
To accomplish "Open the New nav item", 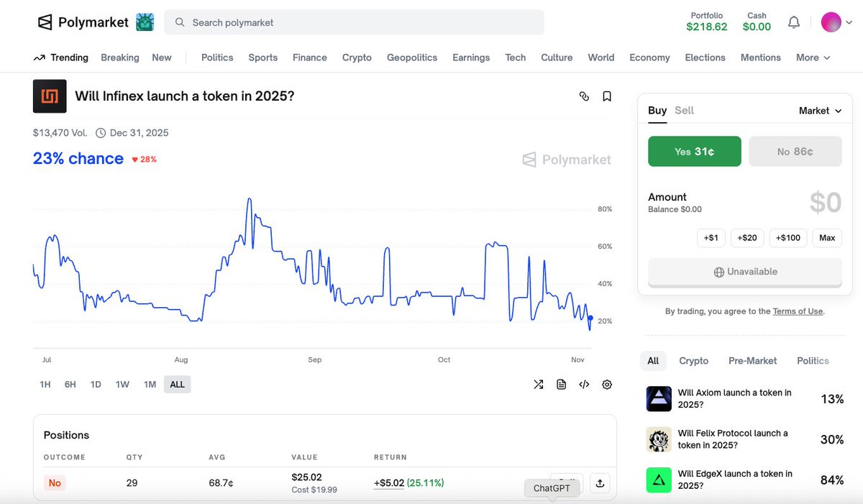I will [162, 58].
